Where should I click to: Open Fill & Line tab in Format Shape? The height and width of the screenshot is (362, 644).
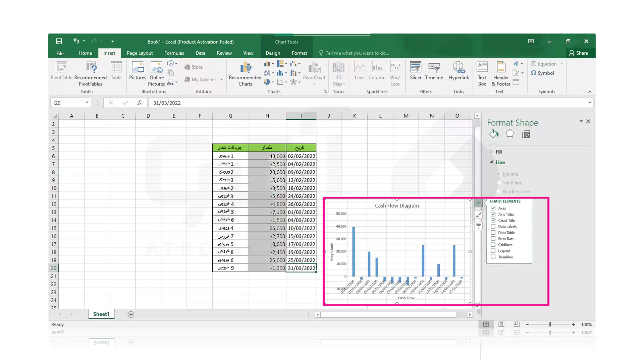coord(494,134)
